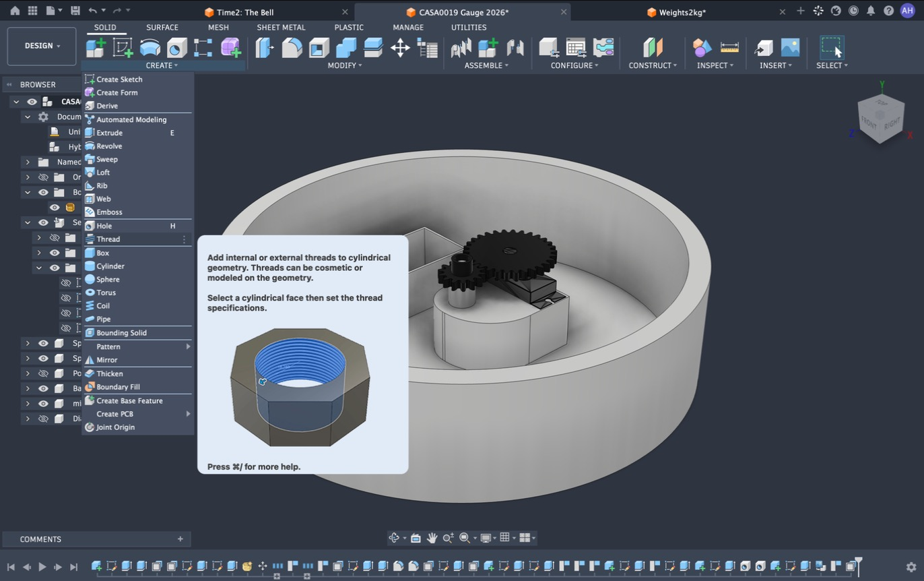Collapse the 'Se' component node

[28, 222]
